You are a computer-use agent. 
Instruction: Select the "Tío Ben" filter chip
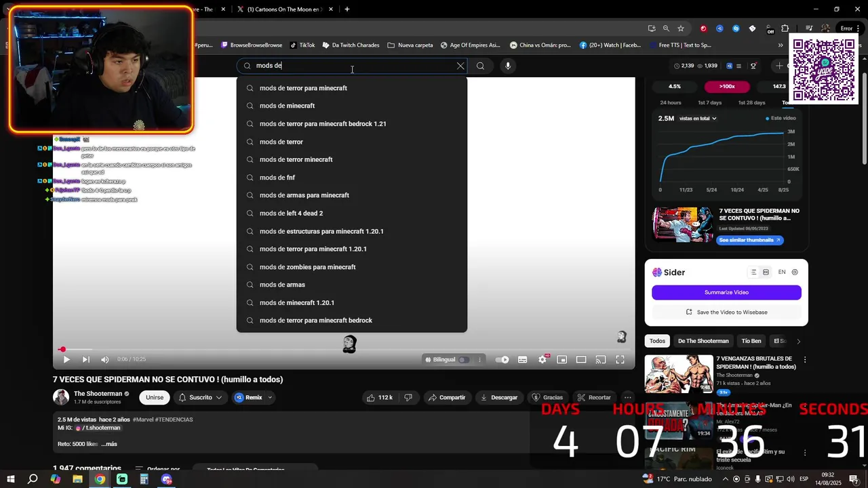point(751,341)
